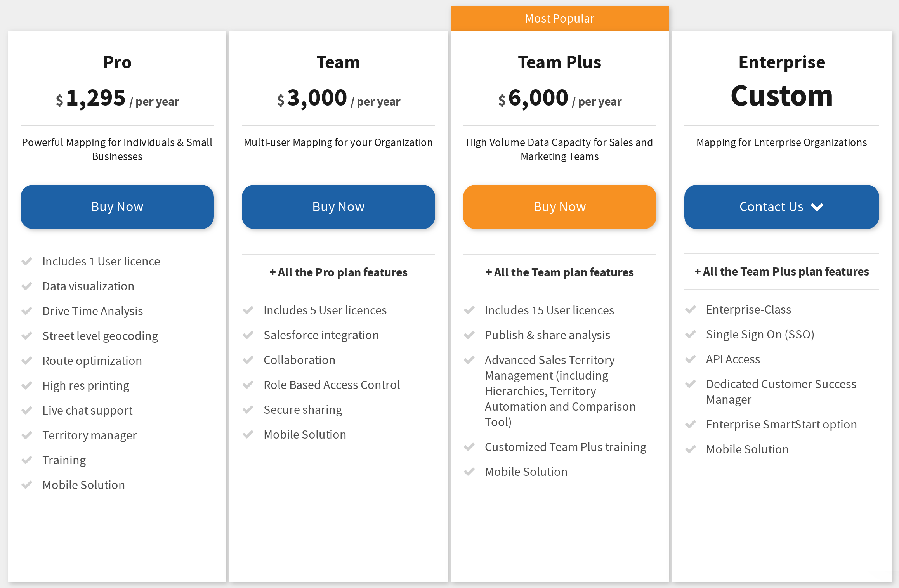Screen dimensions: 899x588
Task: Click the checkmark beside Drive Time Analysis
Action: pyautogui.click(x=27, y=311)
